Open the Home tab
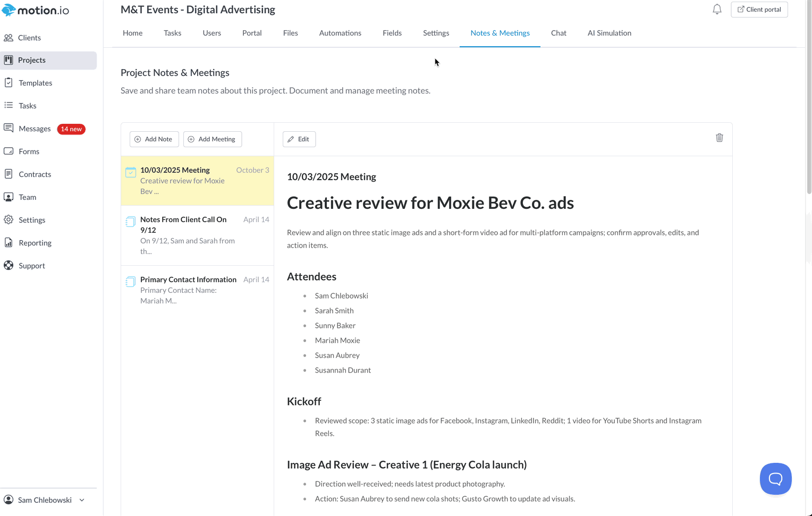The height and width of the screenshot is (516, 812). 132,33
